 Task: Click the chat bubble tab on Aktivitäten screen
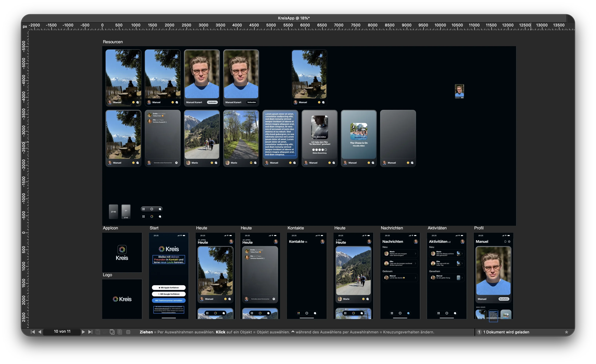tap(455, 313)
